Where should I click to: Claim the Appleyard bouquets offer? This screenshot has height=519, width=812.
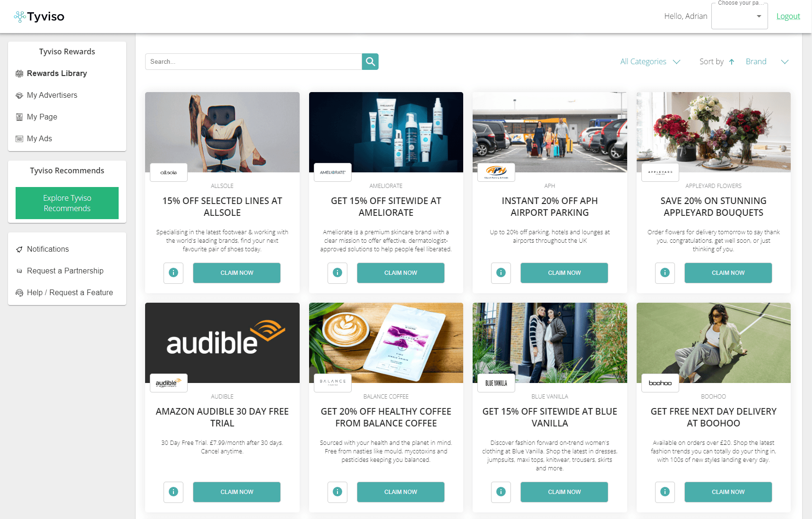pos(728,273)
